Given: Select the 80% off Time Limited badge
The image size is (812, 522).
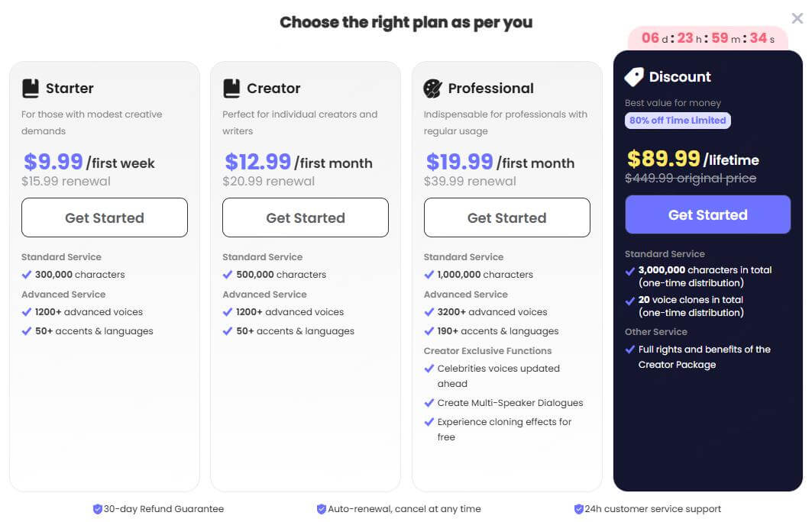Looking at the screenshot, I should [677, 120].
